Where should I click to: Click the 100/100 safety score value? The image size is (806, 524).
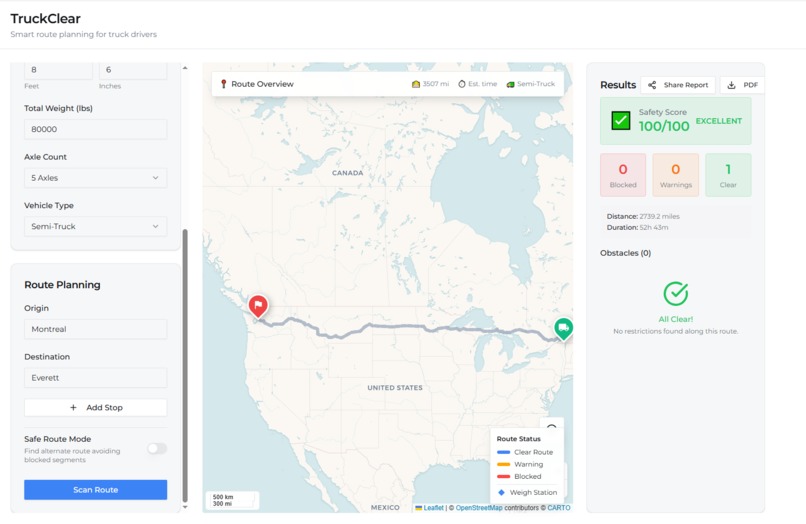664,126
